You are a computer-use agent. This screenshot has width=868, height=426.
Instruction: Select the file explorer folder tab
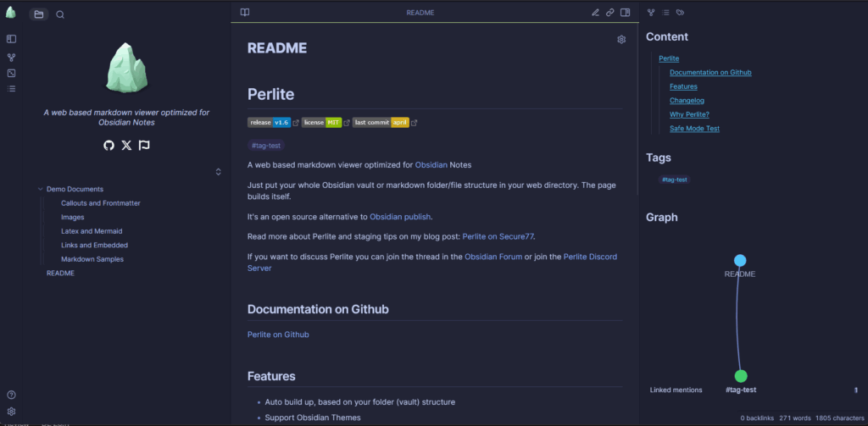[x=39, y=14]
